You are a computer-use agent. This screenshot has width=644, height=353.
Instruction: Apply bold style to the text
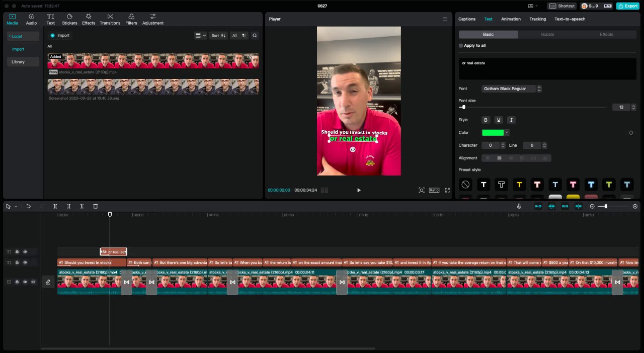pyautogui.click(x=486, y=120)
